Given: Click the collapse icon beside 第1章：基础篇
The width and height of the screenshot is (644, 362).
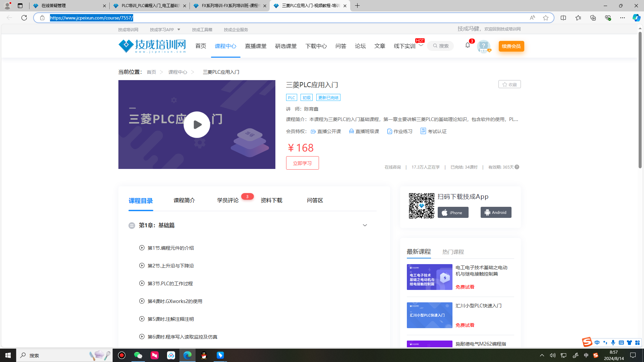Looking at the screenshot, I should 132,226.
